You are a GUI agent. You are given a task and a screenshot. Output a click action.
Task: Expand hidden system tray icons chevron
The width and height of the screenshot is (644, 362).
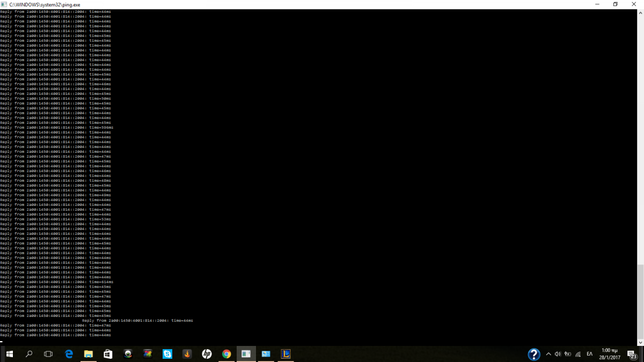(548, 354)
